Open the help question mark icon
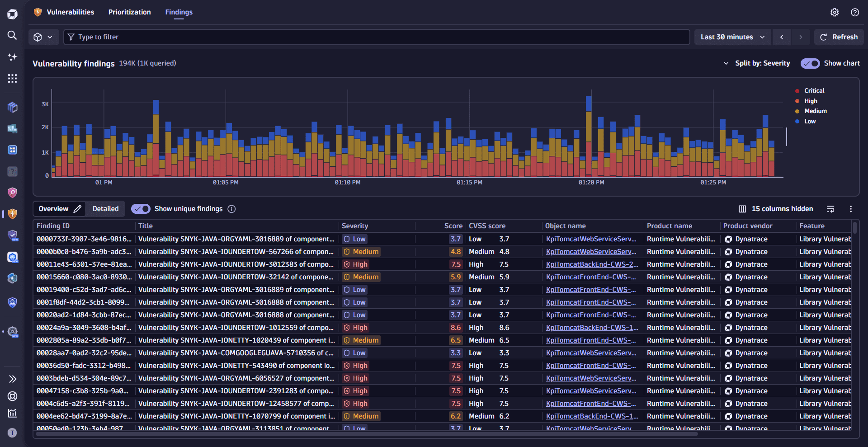The height and width of the screenshot is (447, 868). 854,12
